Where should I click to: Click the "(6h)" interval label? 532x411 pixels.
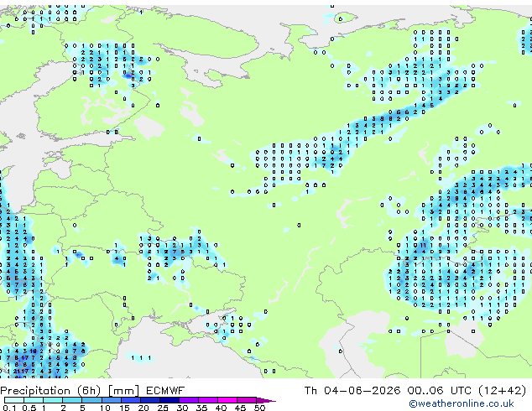click(89, 391)
